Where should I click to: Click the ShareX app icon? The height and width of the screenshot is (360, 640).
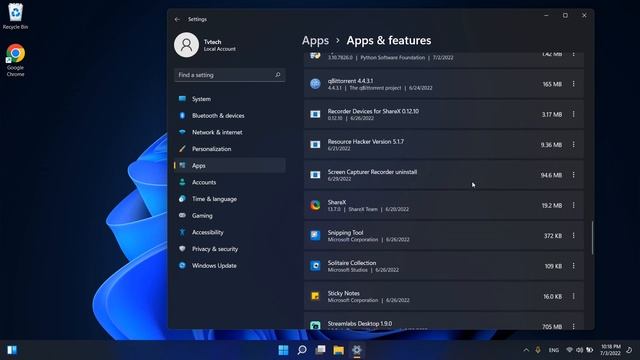click(315, 205)
